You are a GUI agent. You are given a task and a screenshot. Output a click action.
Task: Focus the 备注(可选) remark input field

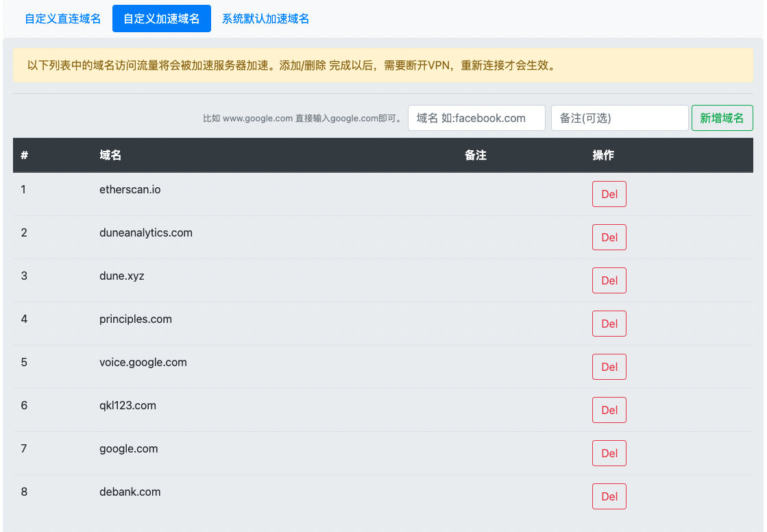[619, 118]
